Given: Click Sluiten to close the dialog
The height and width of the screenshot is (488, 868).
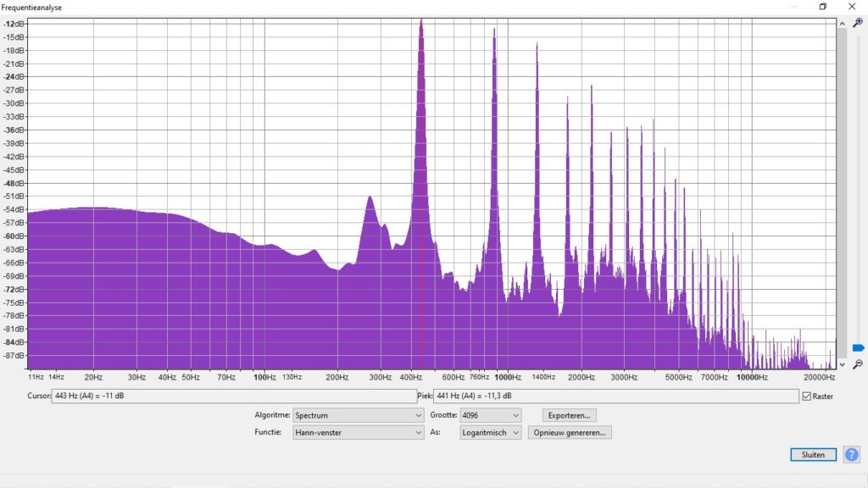Looking at the screenshot, I should (x=813, y=455).
